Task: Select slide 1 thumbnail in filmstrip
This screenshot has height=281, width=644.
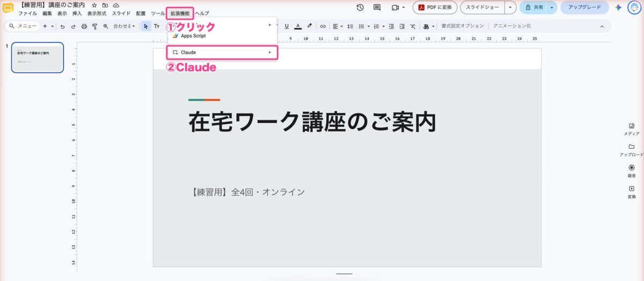Action: point(38,57)
